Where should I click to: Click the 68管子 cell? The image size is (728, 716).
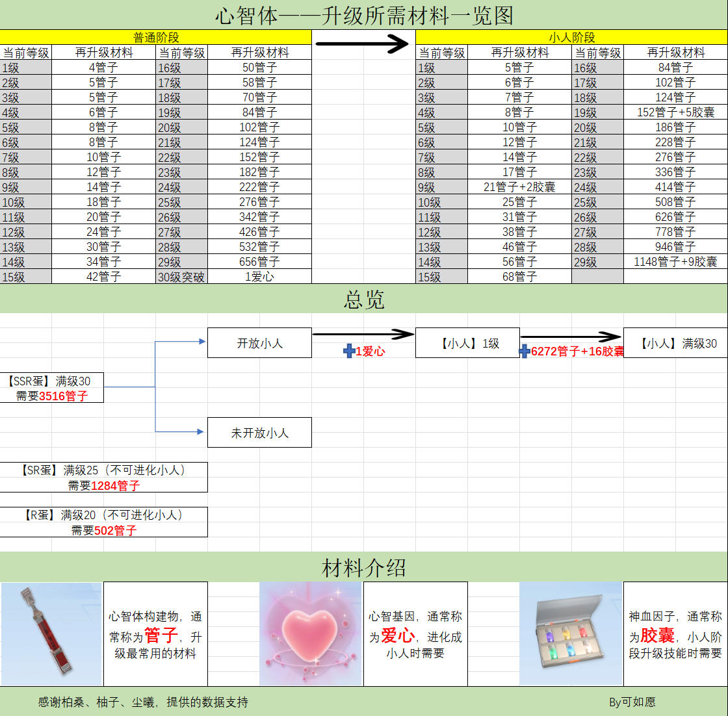click(x=519, y=277)
